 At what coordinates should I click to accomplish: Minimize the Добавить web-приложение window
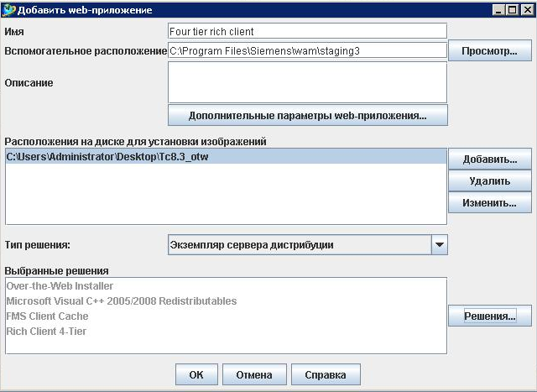coord(498,10)
